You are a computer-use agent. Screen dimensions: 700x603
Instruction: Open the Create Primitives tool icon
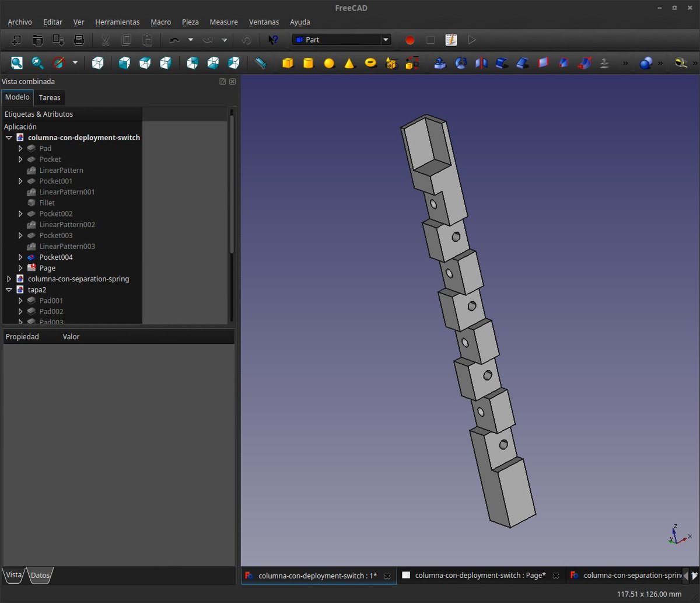[391, 62]
